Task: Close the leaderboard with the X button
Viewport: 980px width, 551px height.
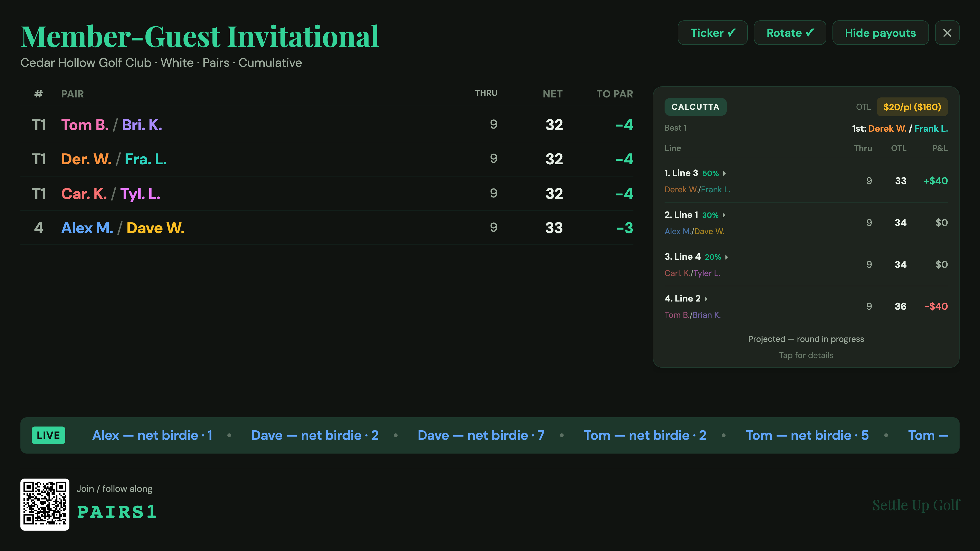Action: (947, 33)
